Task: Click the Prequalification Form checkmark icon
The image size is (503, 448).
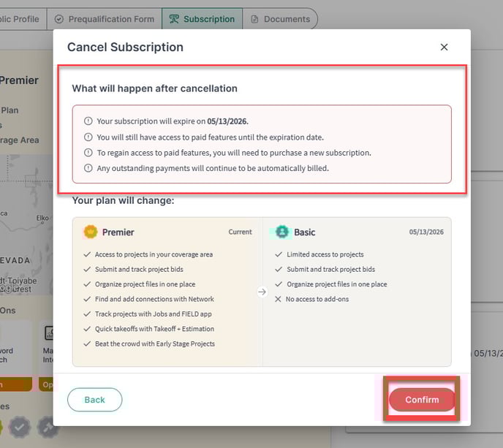Action: (58, 19)
